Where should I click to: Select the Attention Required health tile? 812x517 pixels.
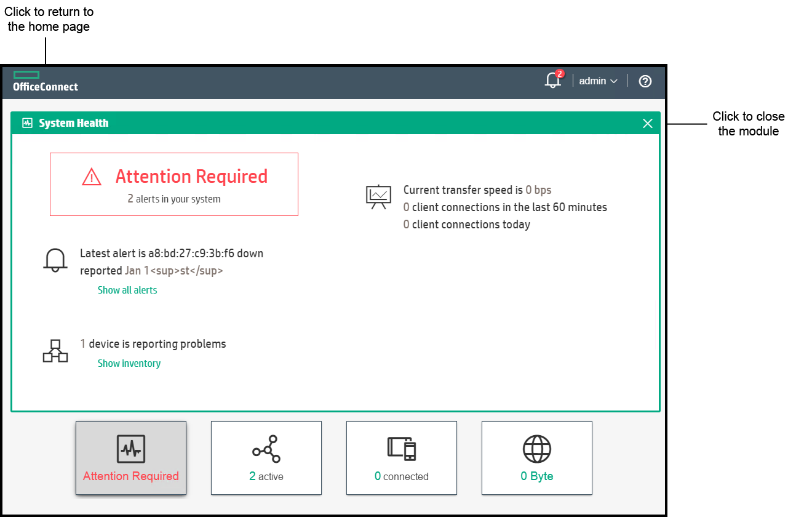(131, 457)
